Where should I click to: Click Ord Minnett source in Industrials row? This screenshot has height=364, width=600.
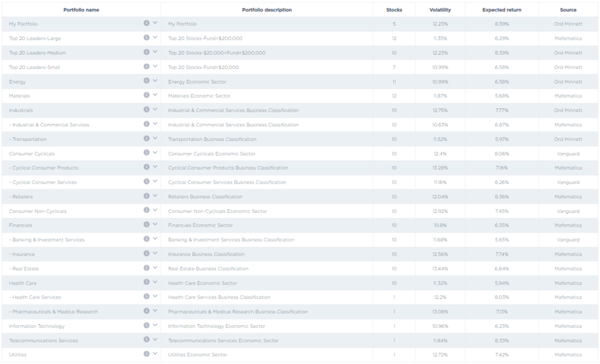[568, 111]
